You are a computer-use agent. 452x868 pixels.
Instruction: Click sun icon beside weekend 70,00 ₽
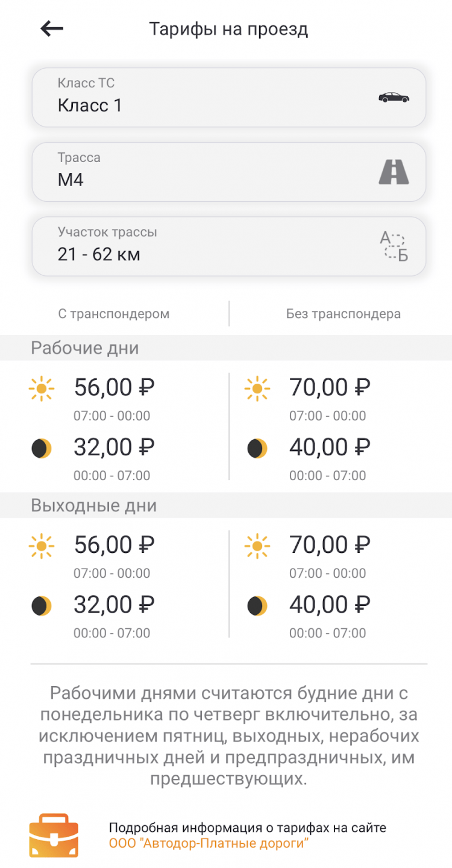coord(257,546)
